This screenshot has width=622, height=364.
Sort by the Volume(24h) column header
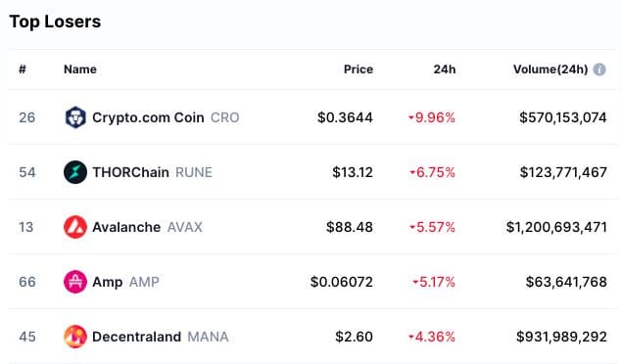(x=550, y=69)
